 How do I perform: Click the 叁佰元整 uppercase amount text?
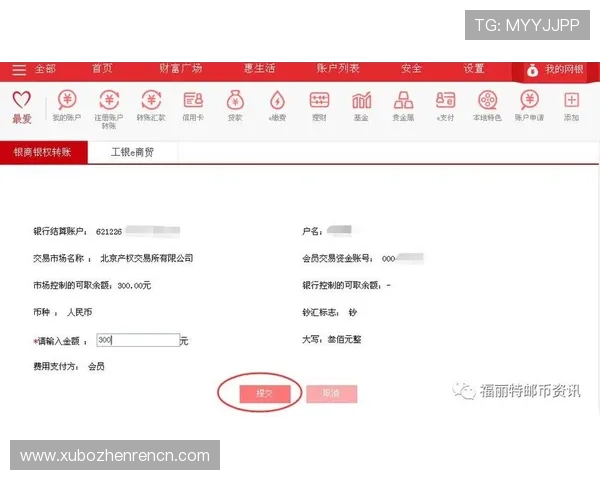(344, 340)
